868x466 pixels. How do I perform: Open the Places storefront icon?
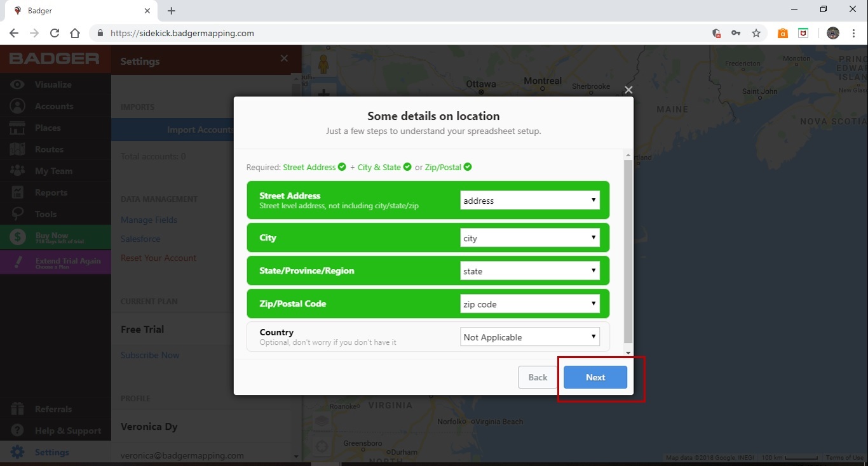coord(18,128)
